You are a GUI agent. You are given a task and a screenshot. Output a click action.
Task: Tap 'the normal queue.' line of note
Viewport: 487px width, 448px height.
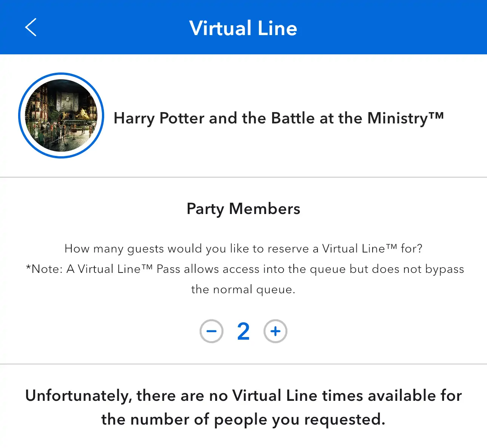pos(243,289)
